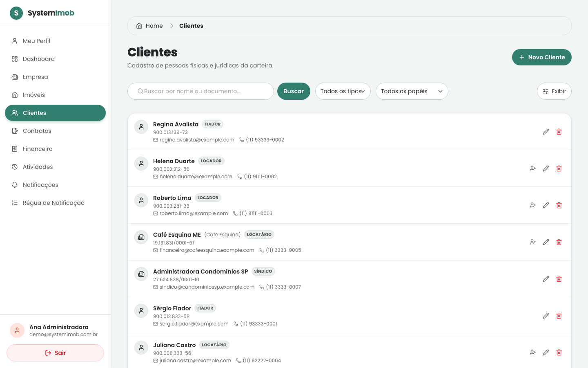Delete Regina Avalista using trash icon
The image size is (588, 368).
(559, 132)
